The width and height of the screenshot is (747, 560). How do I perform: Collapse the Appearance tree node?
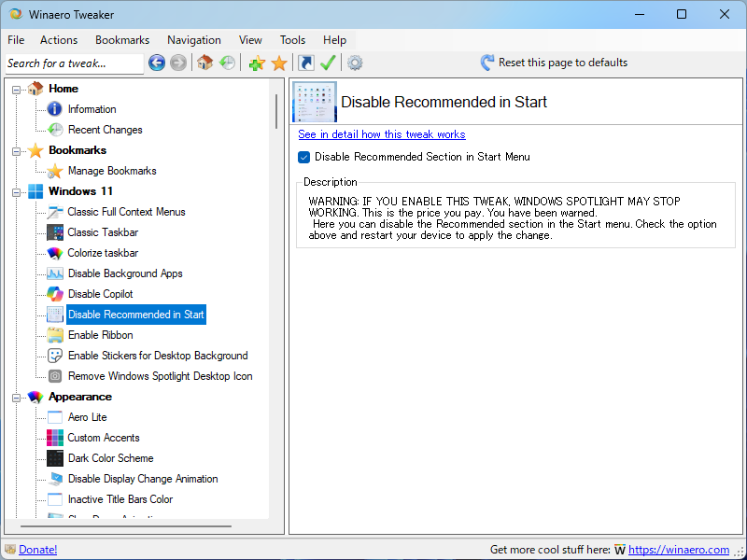pos(16,398)
